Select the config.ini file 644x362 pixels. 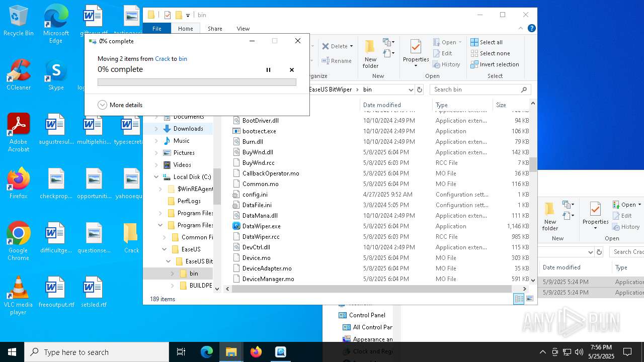[x=255, y=195]
